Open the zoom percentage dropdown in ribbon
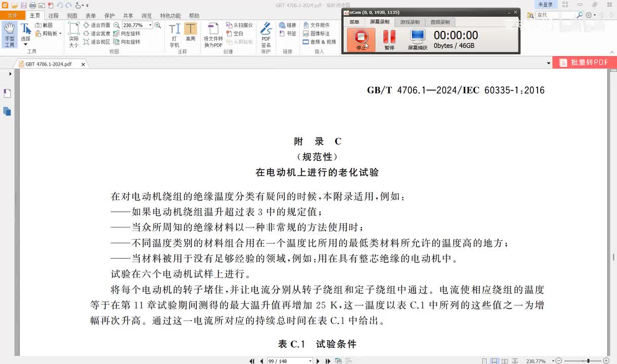Image resolution: width=617 pixels, height=364 pixels. 150,25
